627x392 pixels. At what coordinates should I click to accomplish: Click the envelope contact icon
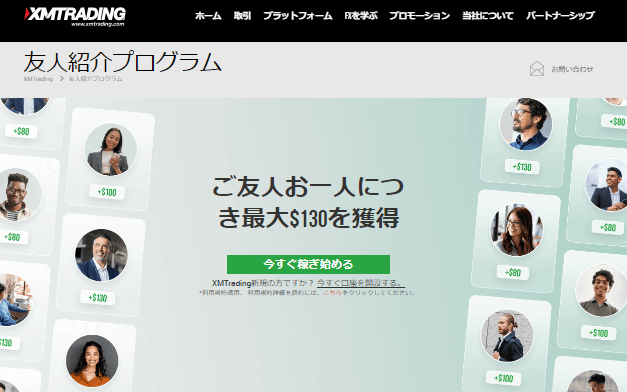click(x=537, y=68)
